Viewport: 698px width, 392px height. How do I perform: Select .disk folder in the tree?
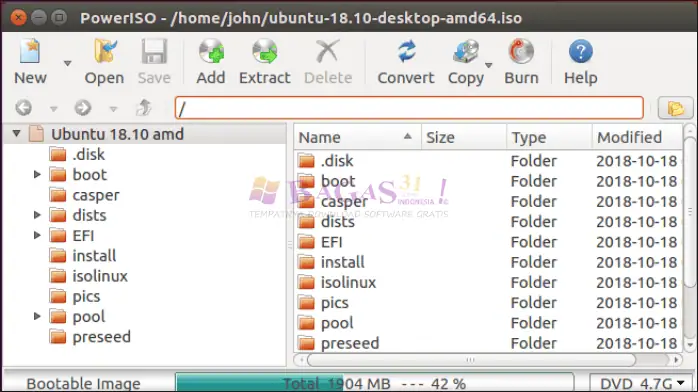coord(89,154)
